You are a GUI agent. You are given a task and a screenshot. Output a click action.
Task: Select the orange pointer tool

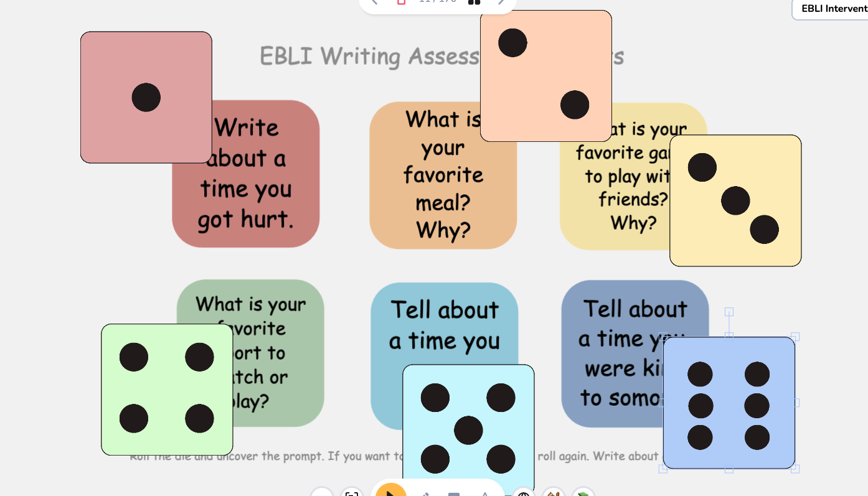point(391,492)
